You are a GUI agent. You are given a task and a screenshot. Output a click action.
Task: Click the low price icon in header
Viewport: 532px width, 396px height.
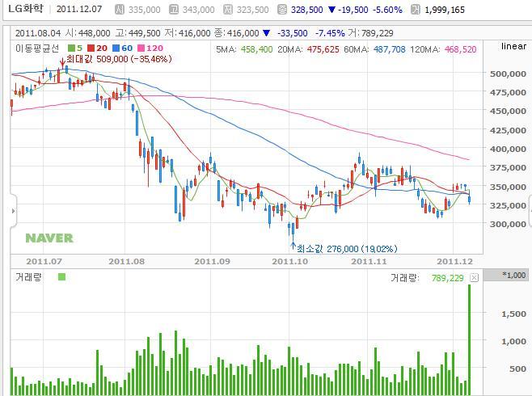(229, 10)
